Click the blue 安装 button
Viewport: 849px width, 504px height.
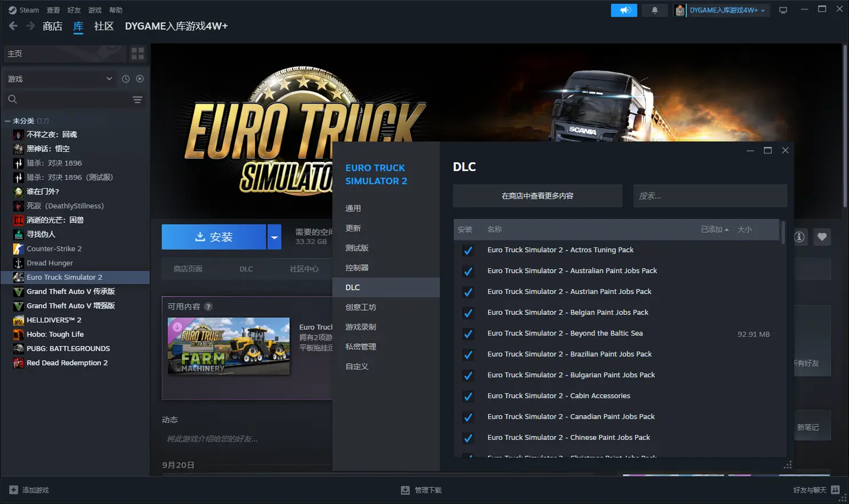point(214,237)
